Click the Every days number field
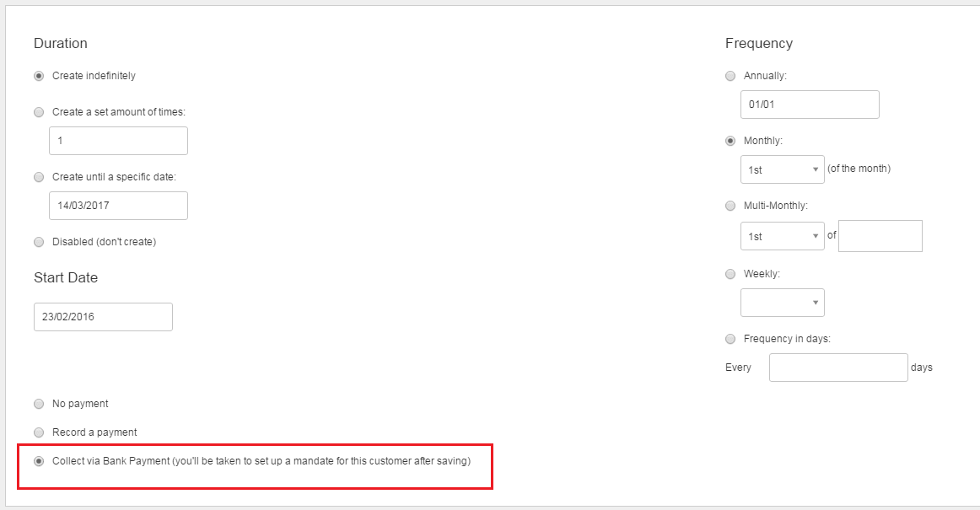The width and height of the screenshot is (980, 510). pyautogui.click(x=838, y=368)
